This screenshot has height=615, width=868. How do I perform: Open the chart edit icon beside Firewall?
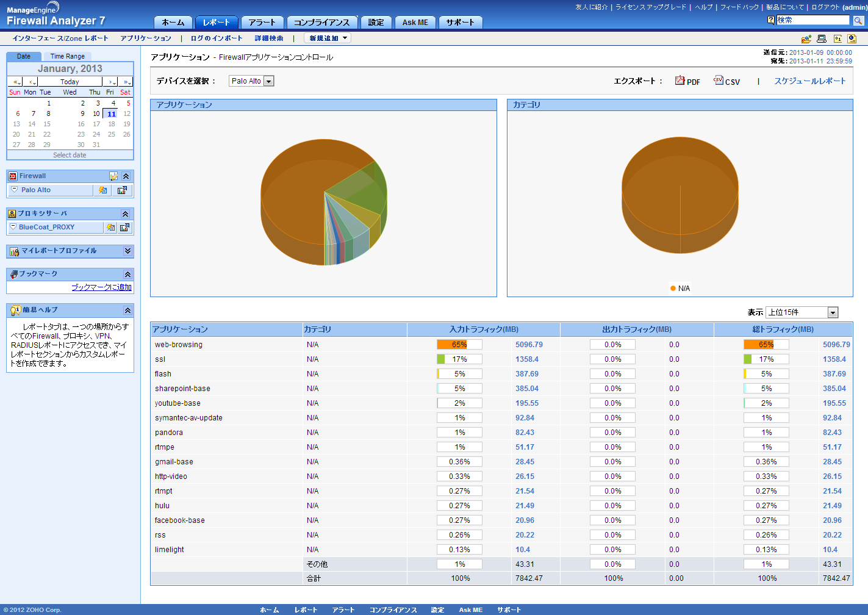[113, 176]
